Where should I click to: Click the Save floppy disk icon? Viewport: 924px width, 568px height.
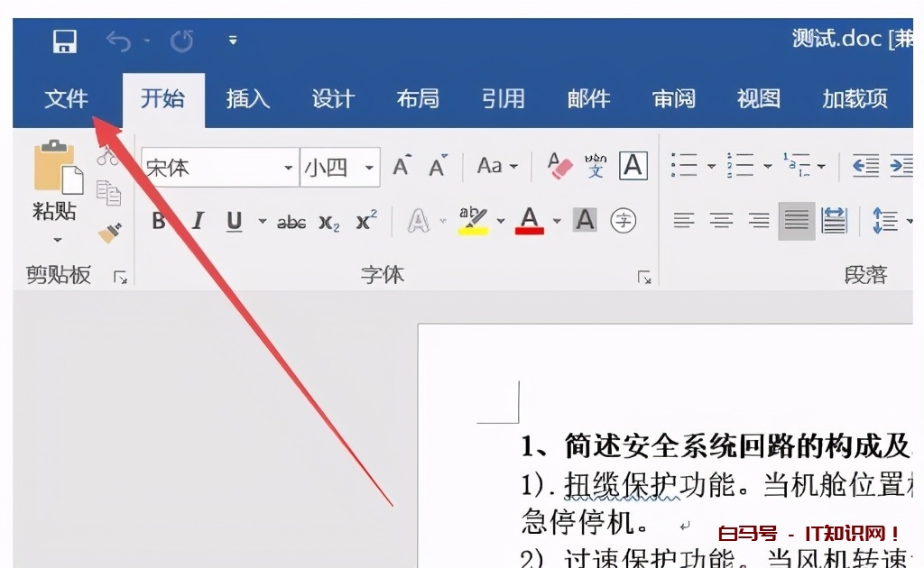[x=65, y=41]
